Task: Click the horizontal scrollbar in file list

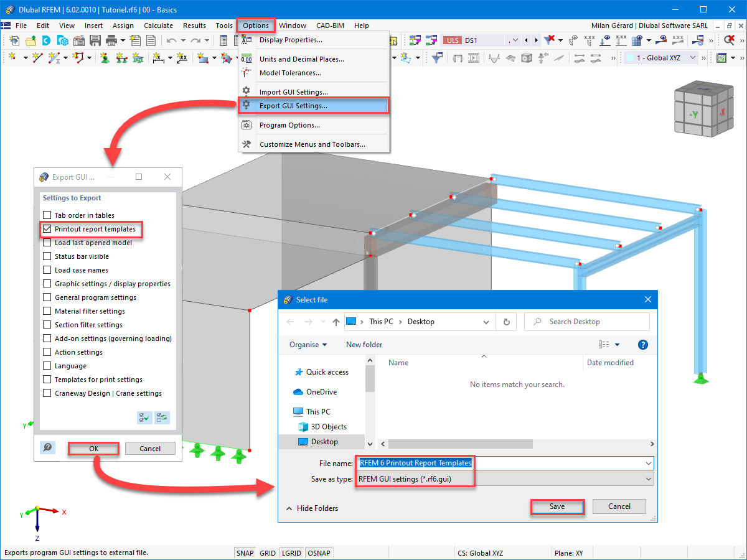Action: click(461, 444)
